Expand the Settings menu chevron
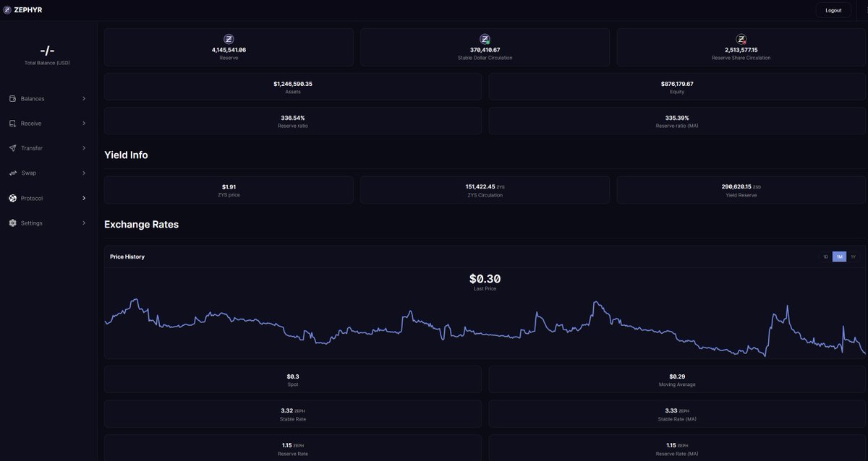Viewport: 868px width, 461px height. (x=84, y=223)
